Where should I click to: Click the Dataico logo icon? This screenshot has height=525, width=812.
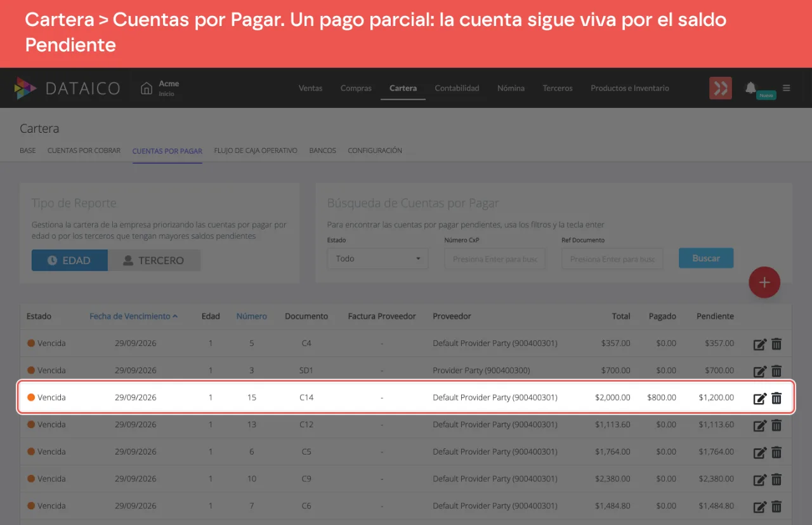coord(25,88)
